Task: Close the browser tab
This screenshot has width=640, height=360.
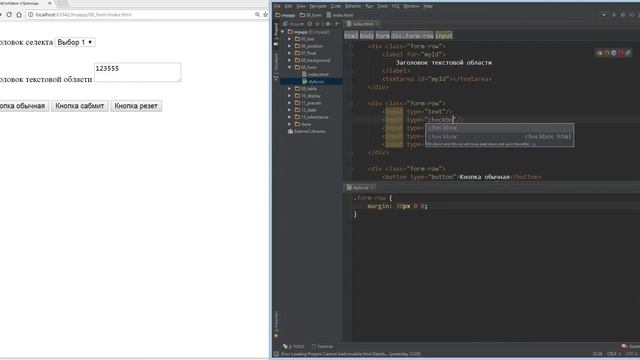Action: (50, 3)
